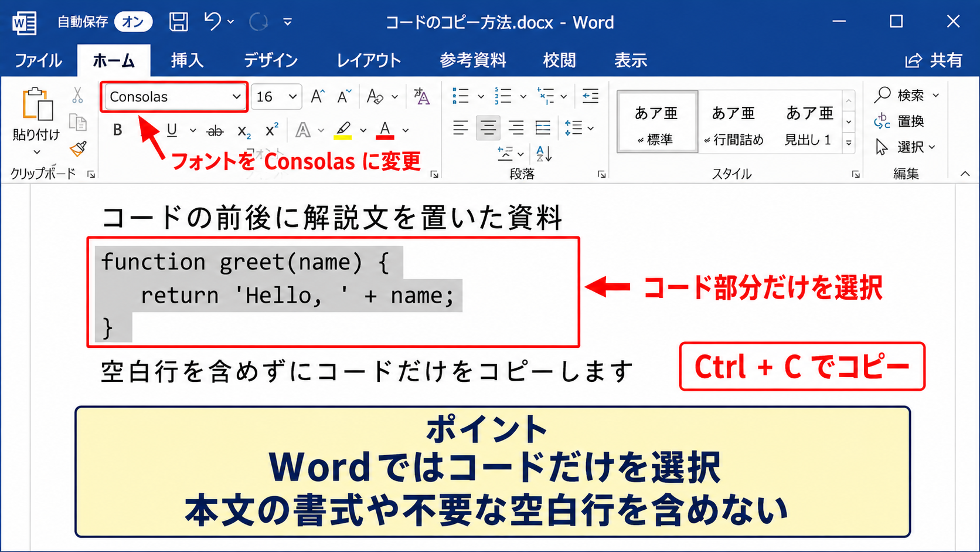Open the ファイル tab
The image size is (980, 552).
click(38, 60)
